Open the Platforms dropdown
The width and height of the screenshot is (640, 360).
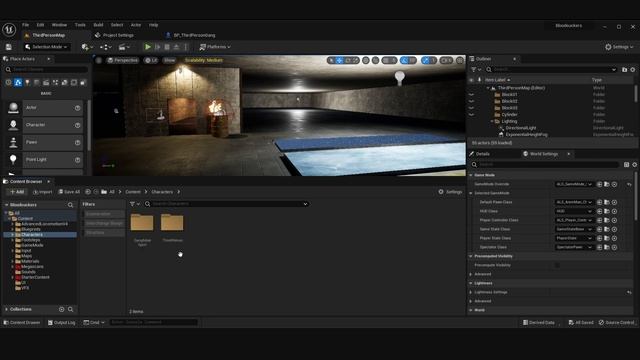(x=215, y=47)
